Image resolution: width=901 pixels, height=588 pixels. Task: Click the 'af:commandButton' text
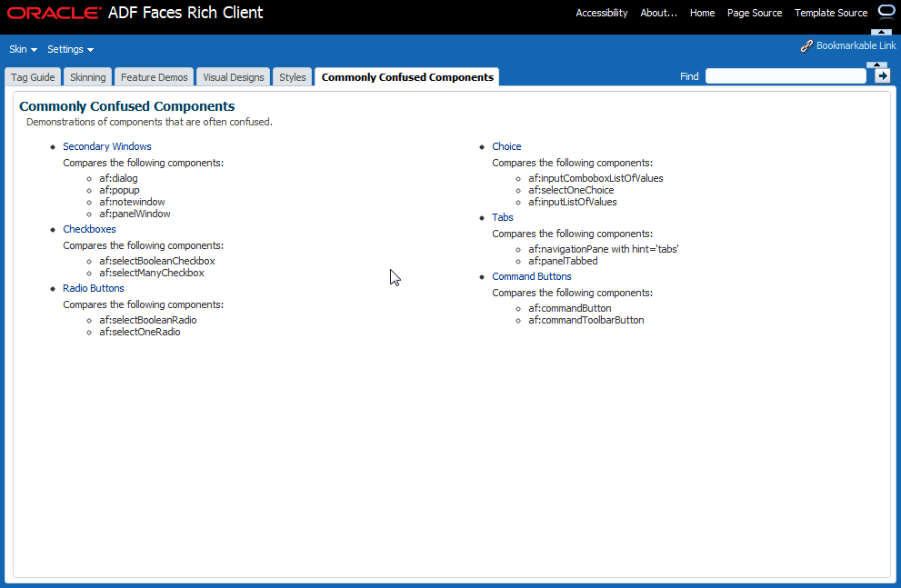569,308
